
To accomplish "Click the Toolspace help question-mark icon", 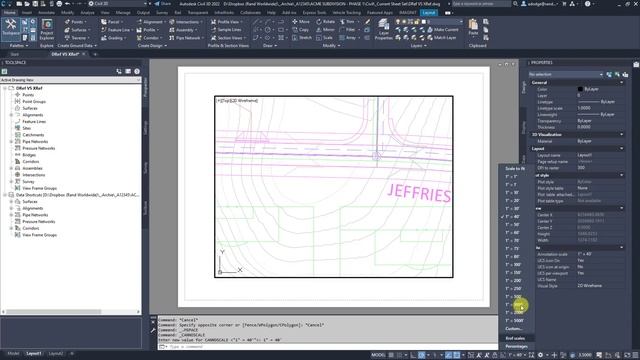I will [x=137, y=71].
